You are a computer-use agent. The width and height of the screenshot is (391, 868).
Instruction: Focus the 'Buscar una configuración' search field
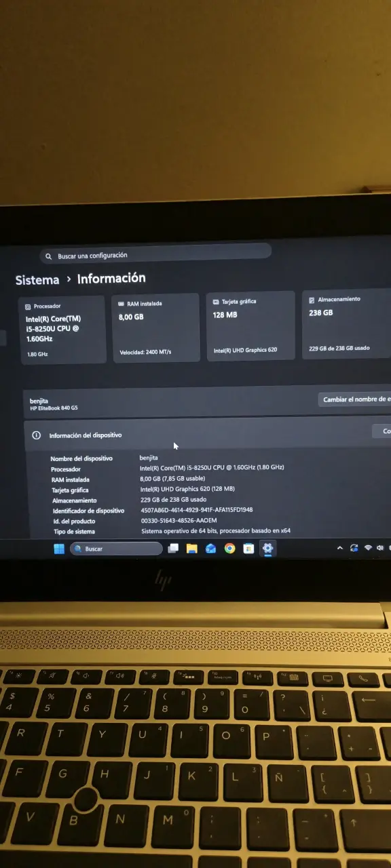(155, 254)
